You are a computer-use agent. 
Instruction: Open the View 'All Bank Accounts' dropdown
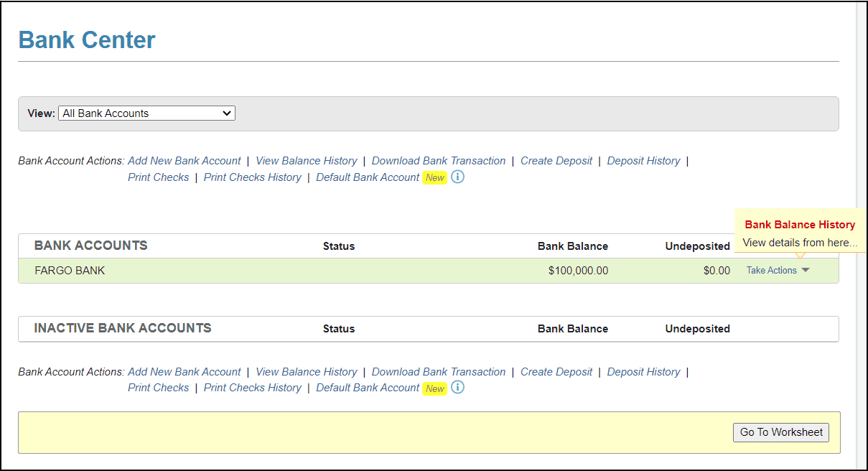pos(146,113)
